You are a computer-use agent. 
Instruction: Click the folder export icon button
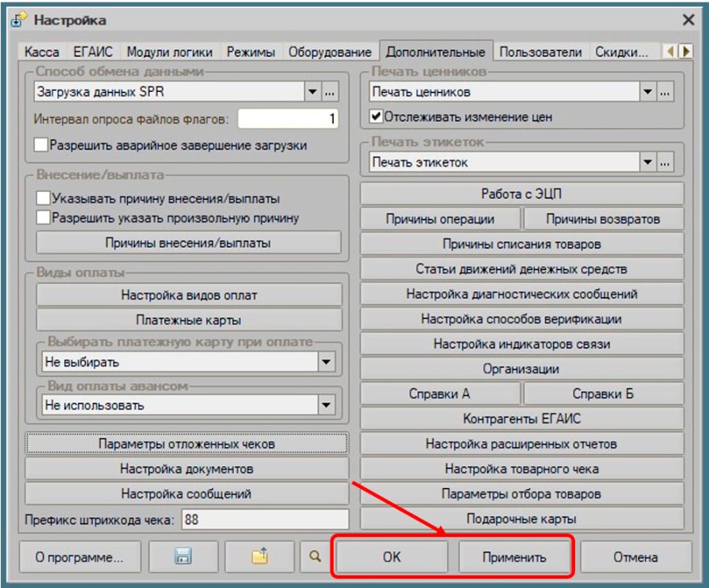click(x=259, y=557)
